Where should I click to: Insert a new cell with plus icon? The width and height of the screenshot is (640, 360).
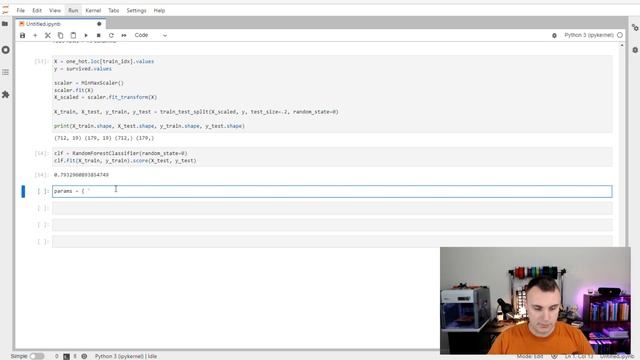click(35, 36)
